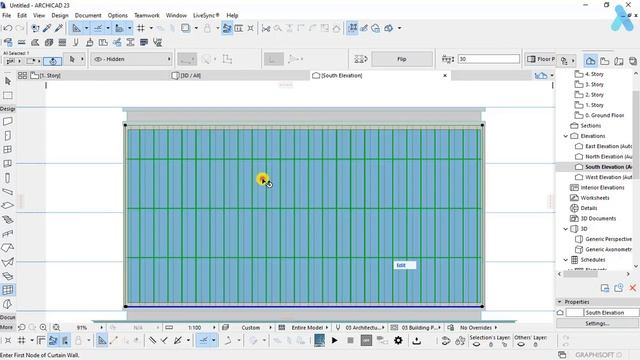640x360 pixels.
Task: Open the Hidden layer dropdown
Action: coord(132,59)
